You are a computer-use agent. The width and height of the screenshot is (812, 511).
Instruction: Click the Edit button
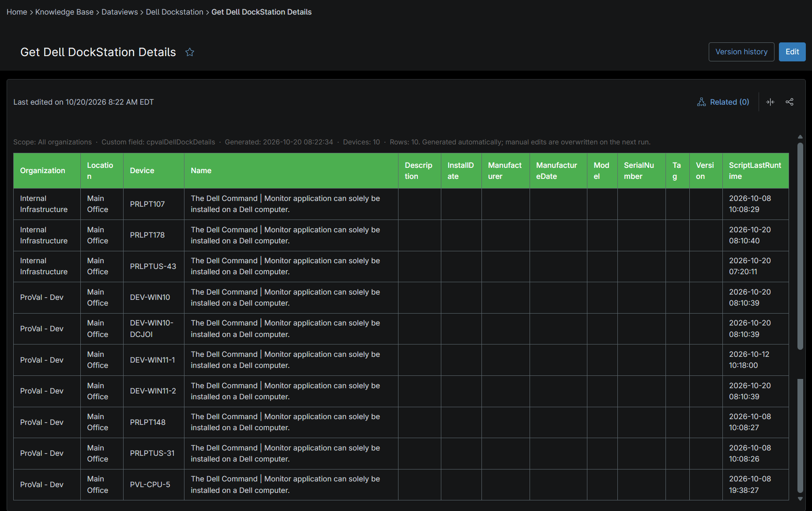(x=792, y=52)
